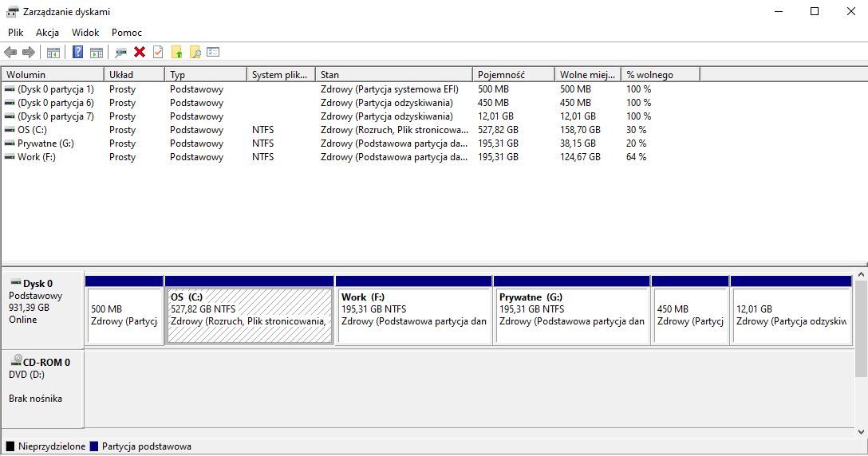
Task: Click the drive icon beside Work (F:) row
Action: [10, 156]
